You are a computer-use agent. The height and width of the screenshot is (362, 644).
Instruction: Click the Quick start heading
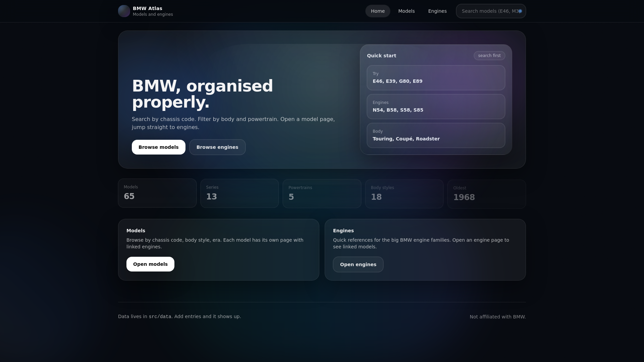[x=381, y=56]
